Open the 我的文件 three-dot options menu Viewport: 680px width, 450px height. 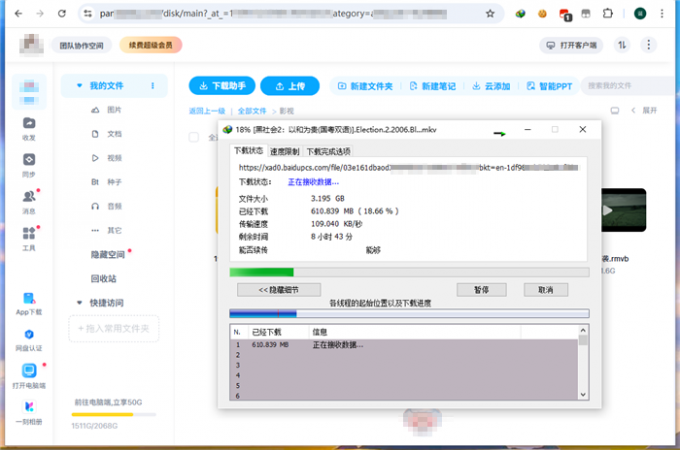point(153,86)
